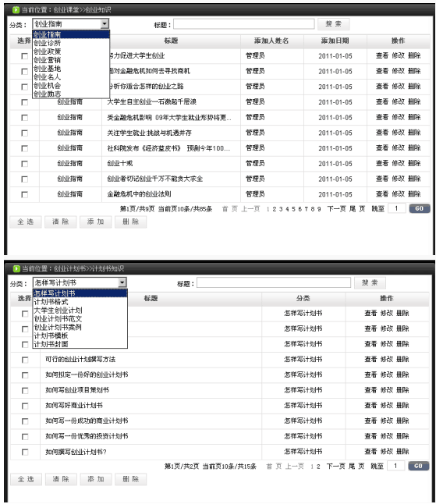Select 计划书模板 in the dropdown list
436x504 pixels.
[x=51, y=335]
